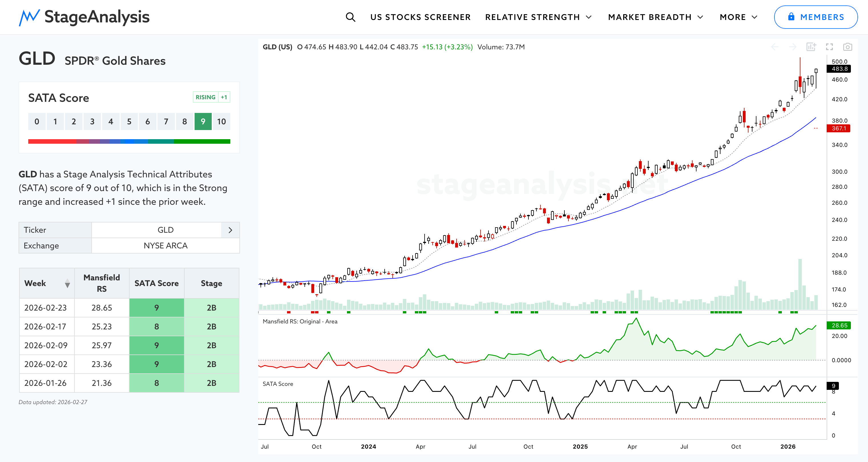Screen dimensions: 868x462
Task: Select the 2026-02-23 week row
Action: pyautogui.click(x=45, y=307)
